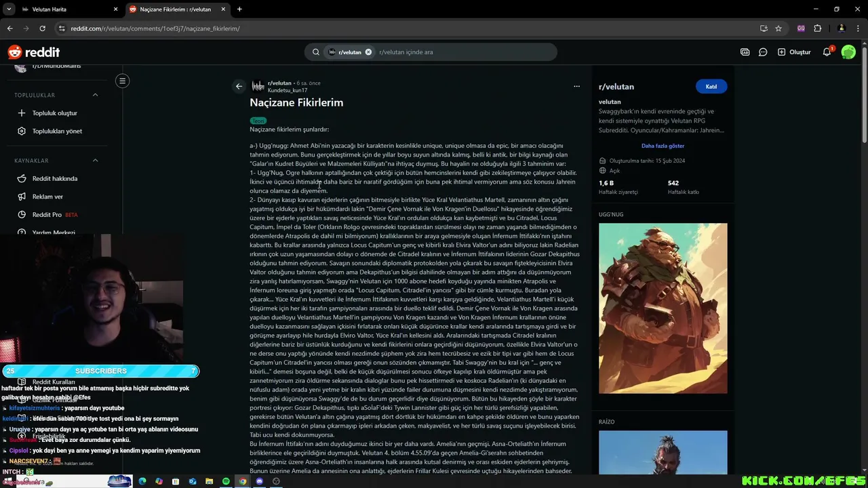
Task: Open the purple browser extension icon
Action: pos(801,28)
